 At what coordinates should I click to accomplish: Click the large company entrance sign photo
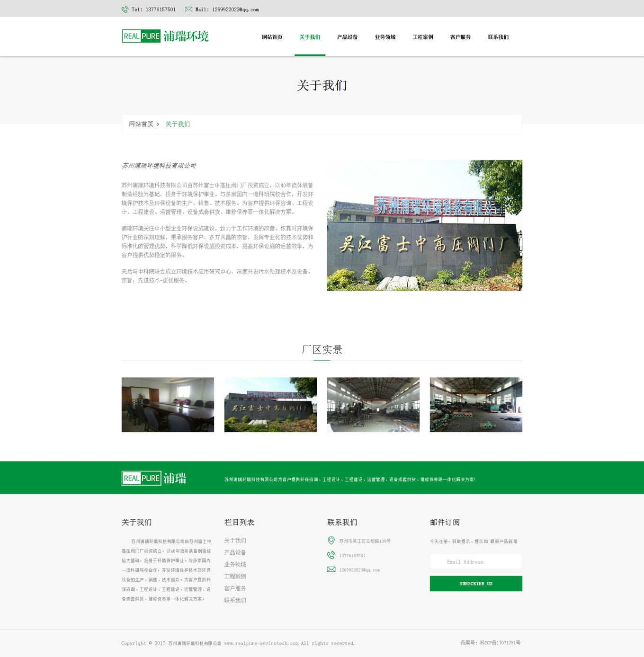[x=424, y=225]
